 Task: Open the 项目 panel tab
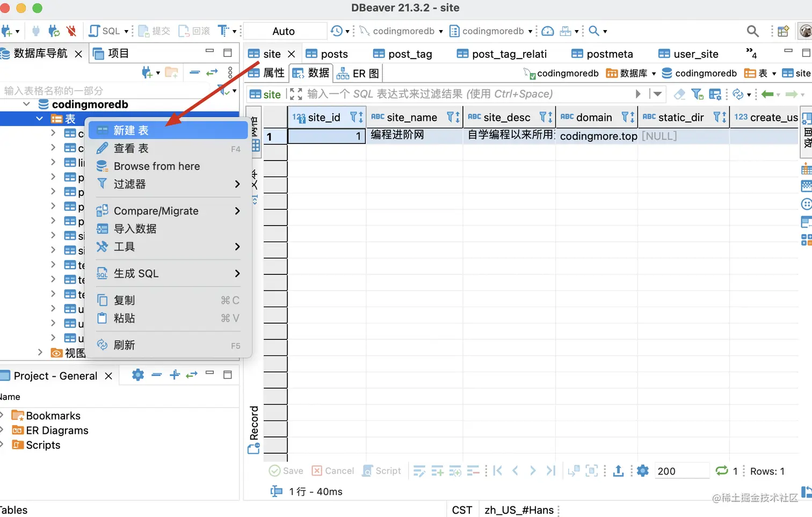pos(111,53)
